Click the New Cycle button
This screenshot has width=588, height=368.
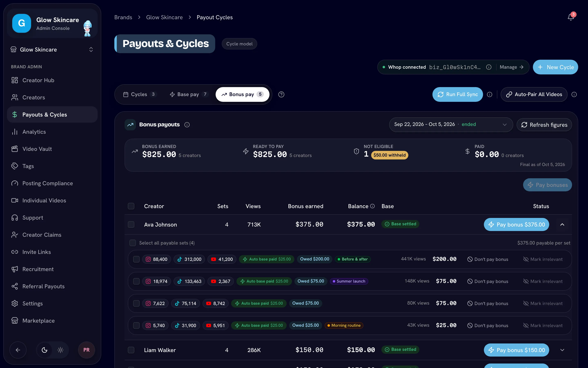tap(556, 67)
